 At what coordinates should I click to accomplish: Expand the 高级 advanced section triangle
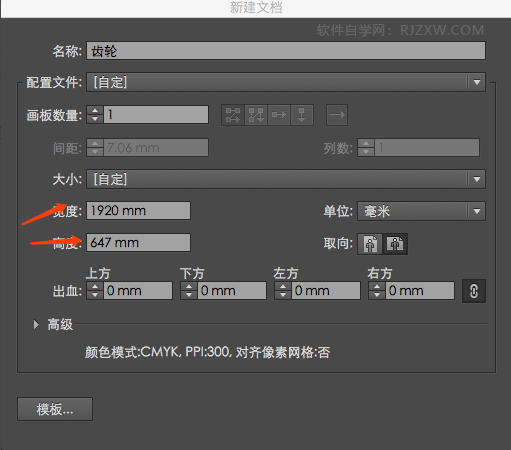[x=36, y=324]
